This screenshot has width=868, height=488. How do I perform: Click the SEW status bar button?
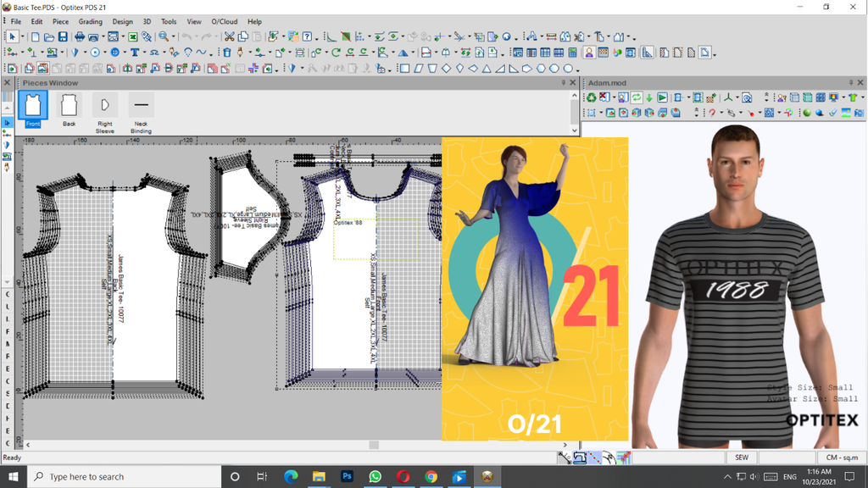pos(742,457)
